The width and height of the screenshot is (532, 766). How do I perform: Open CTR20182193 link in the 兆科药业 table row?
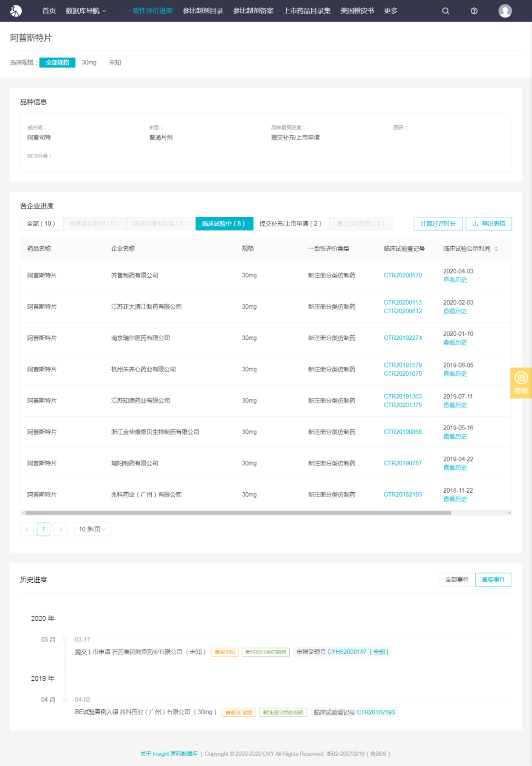[403, 495]
